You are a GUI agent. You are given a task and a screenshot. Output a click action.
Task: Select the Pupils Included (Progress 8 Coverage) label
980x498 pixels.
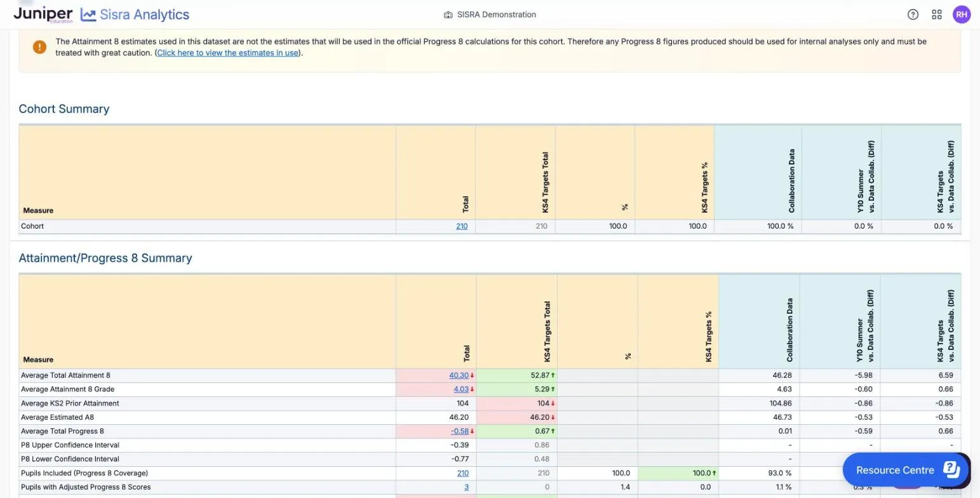point(84,473)
